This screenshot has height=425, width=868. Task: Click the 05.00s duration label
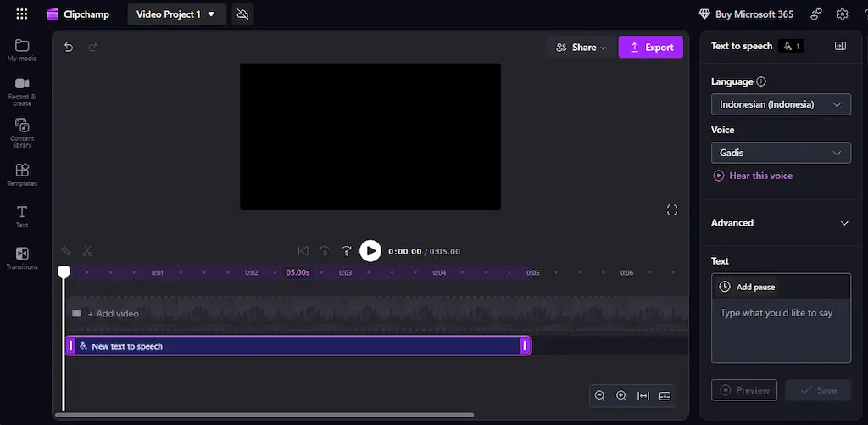point(298,272)
